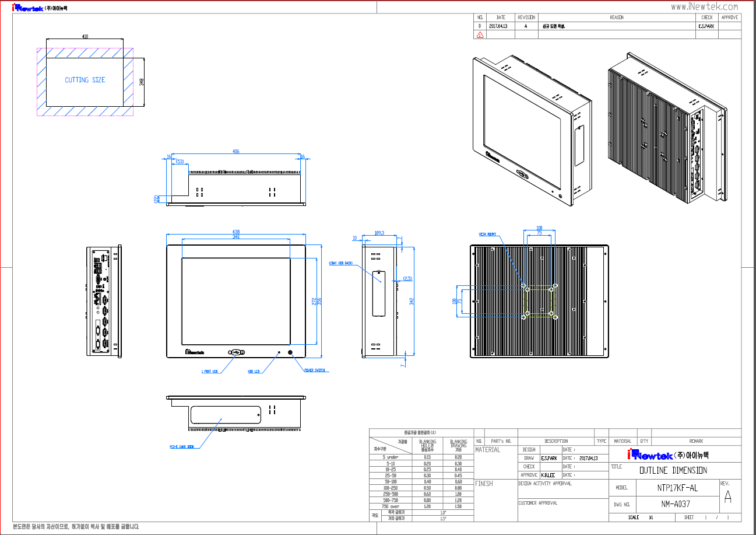The image size is (756, 535).
Task: Click the REVISION column header
Action: click(x=526, y=18)
